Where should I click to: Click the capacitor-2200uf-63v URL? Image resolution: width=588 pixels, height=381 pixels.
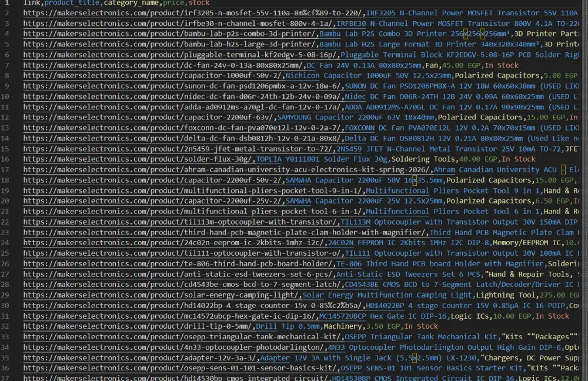pyautogui.click(x=149, y=118)
